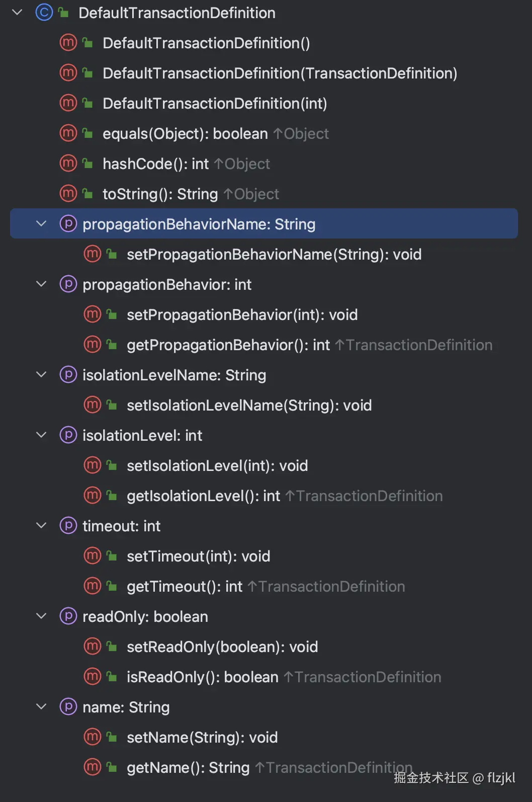This screenshot has height=802, width=532.
Task: Click the class icon beside DefaultTransactionDefinition
Action: tap(44, 13)
